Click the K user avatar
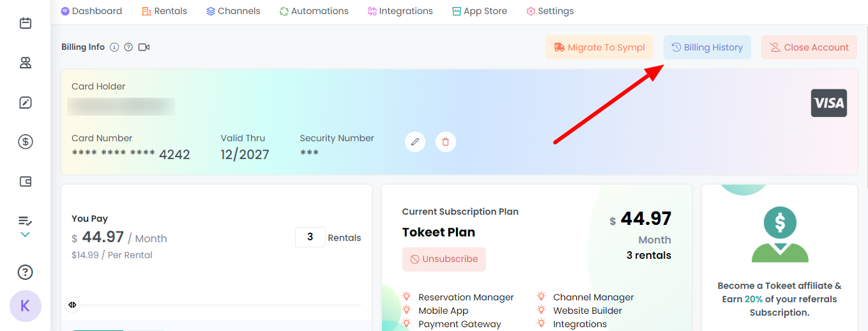The width and height of the screenshot is (868, 331). tap(26, 306)
